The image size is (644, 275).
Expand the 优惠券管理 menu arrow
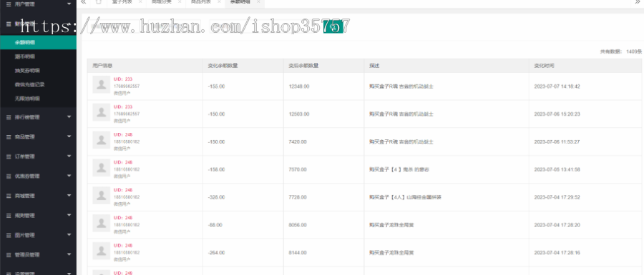tap(69, 176)
